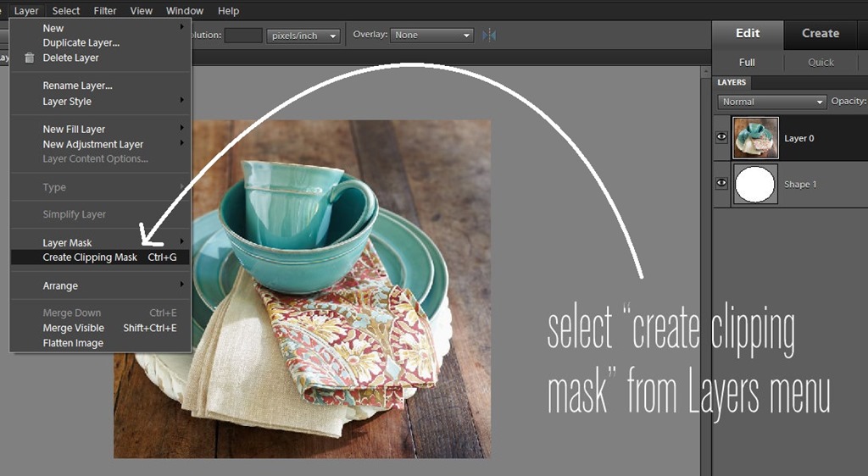Switch to the Create tab
This screenshot has height=476, width=868.
point(821,33)
